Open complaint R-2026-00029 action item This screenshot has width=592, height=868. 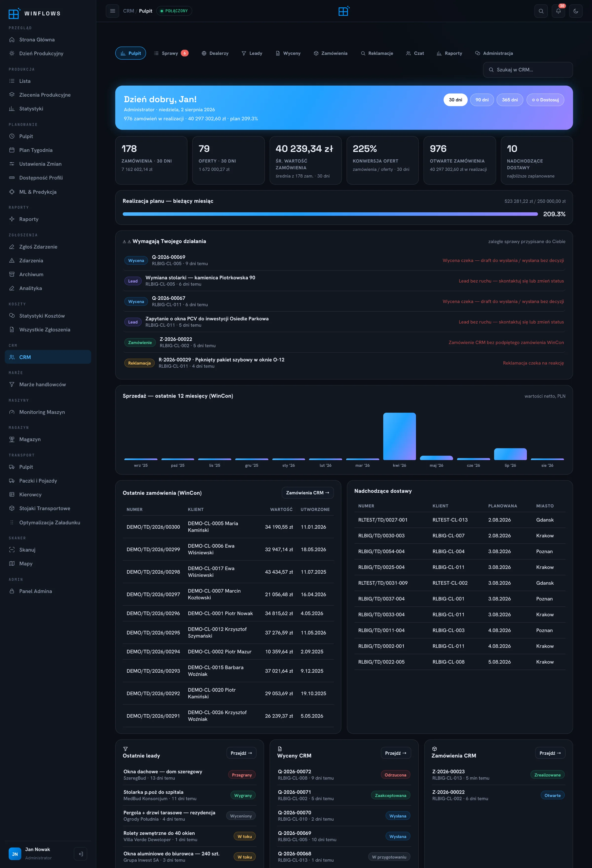pyautogui.click(x=344, y=363)
